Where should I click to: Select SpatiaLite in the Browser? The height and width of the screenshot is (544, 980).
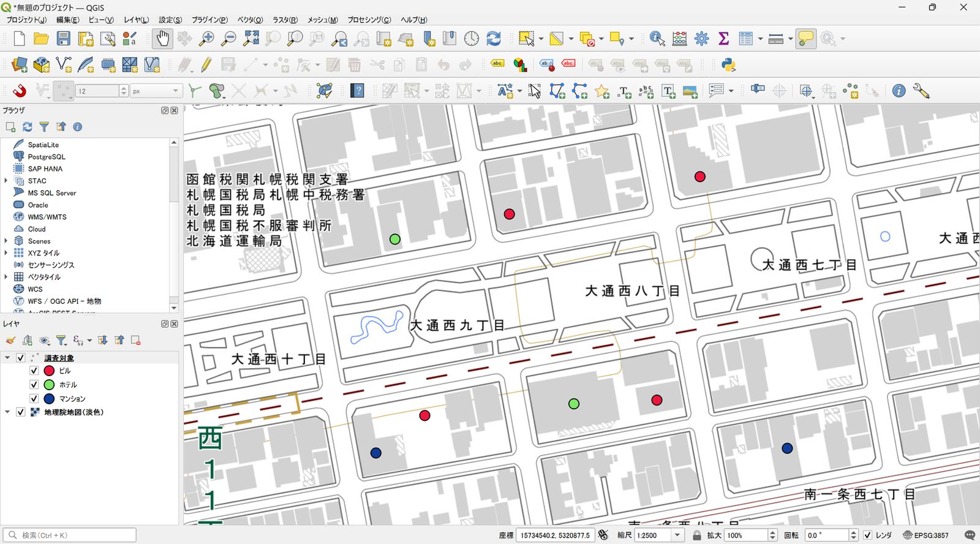[43, 145]
